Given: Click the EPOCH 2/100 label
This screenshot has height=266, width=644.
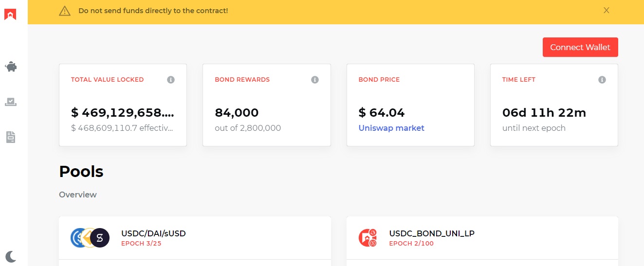Looking at the screenshot, I should click(x=411, y=243).
